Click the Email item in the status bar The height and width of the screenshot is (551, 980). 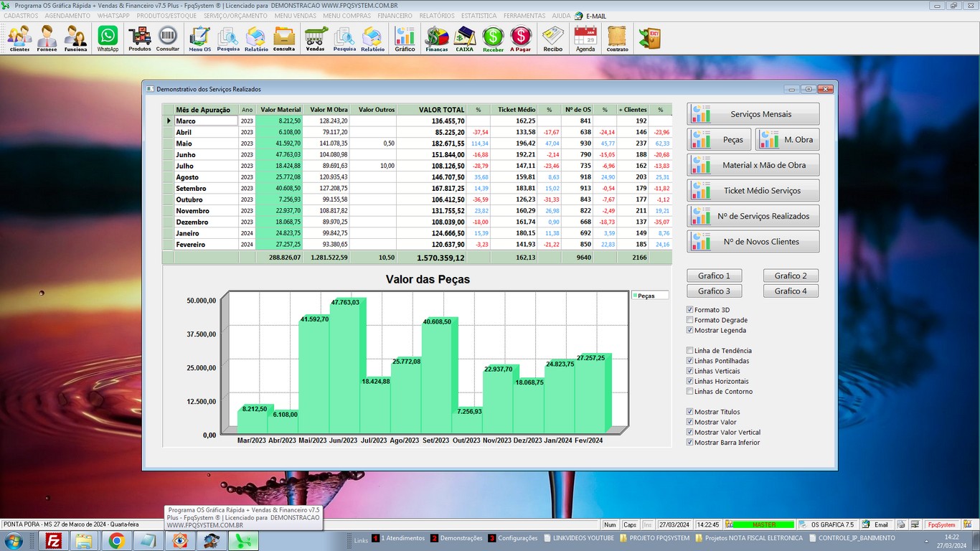point(876,524)
